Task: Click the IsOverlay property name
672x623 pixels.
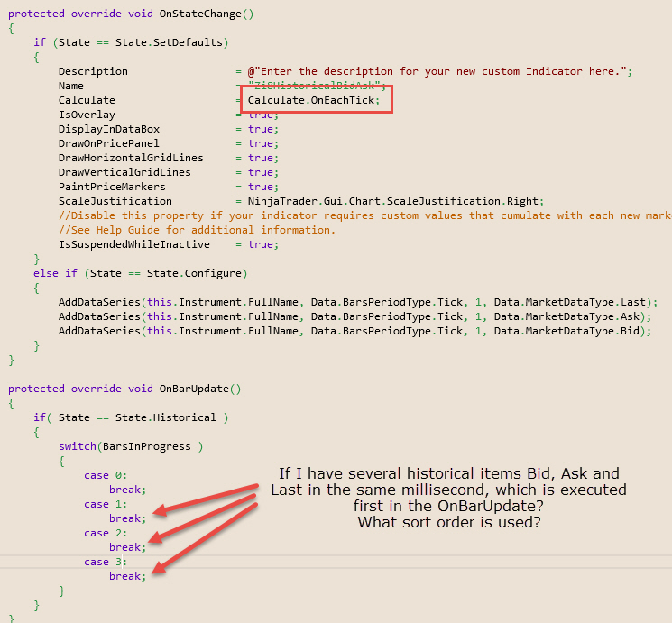Action: (87, 115)
